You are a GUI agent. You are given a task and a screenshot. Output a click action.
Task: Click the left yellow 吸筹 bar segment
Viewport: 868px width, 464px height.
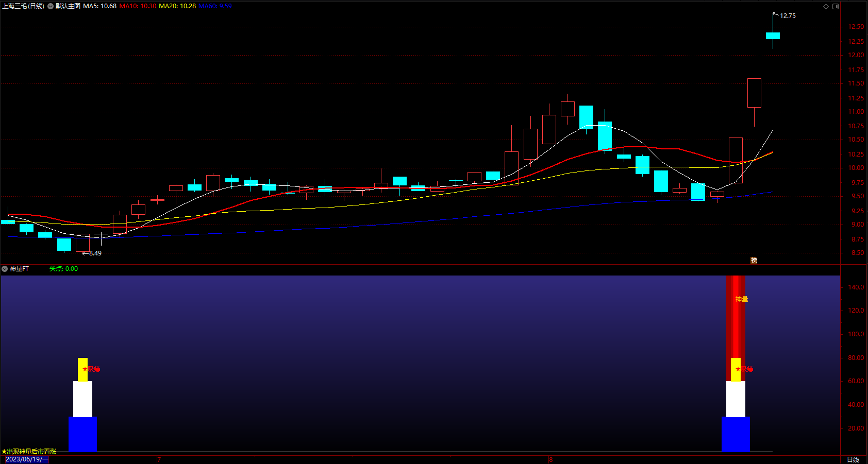82,370
